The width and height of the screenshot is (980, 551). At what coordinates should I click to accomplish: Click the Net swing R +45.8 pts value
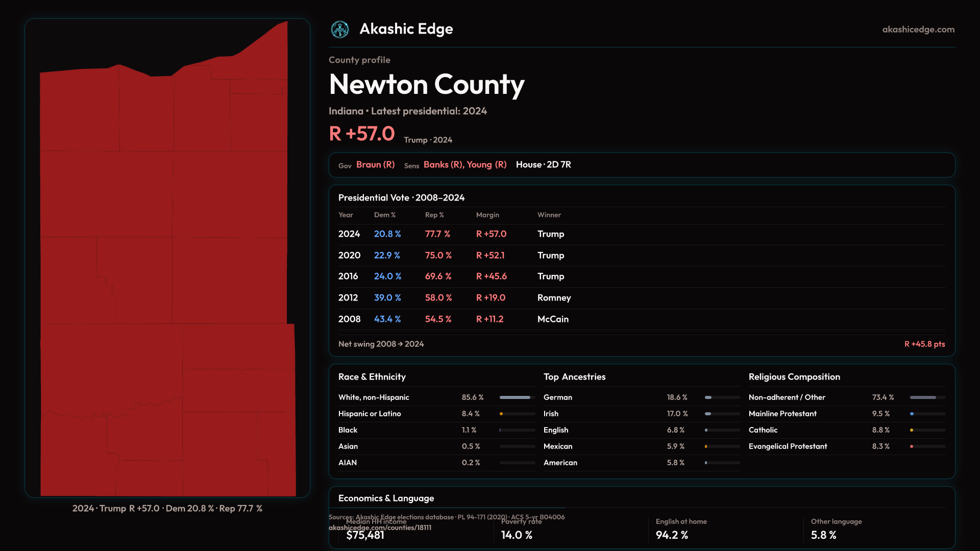(x=924, y=344)
